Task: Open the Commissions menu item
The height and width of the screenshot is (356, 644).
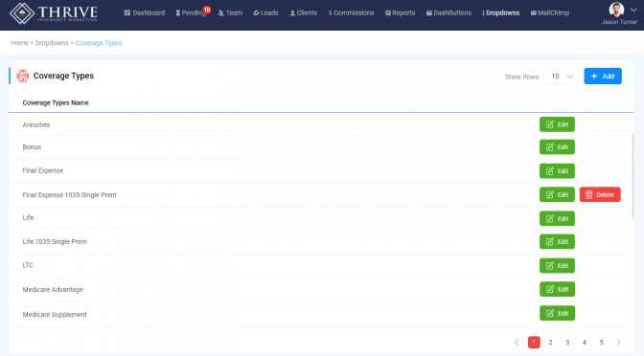Action: pyautogui.click(x=351, y=13)
